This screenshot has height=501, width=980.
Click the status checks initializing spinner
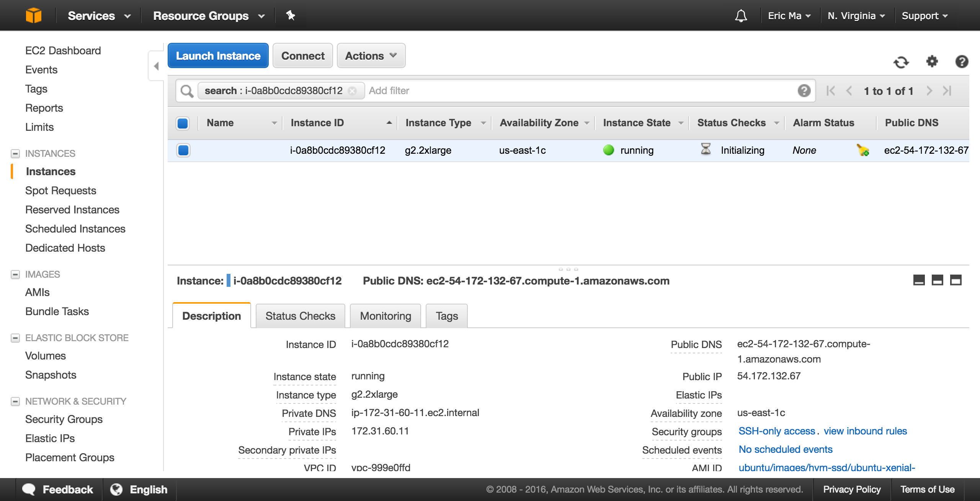click(x=703, y=150)
